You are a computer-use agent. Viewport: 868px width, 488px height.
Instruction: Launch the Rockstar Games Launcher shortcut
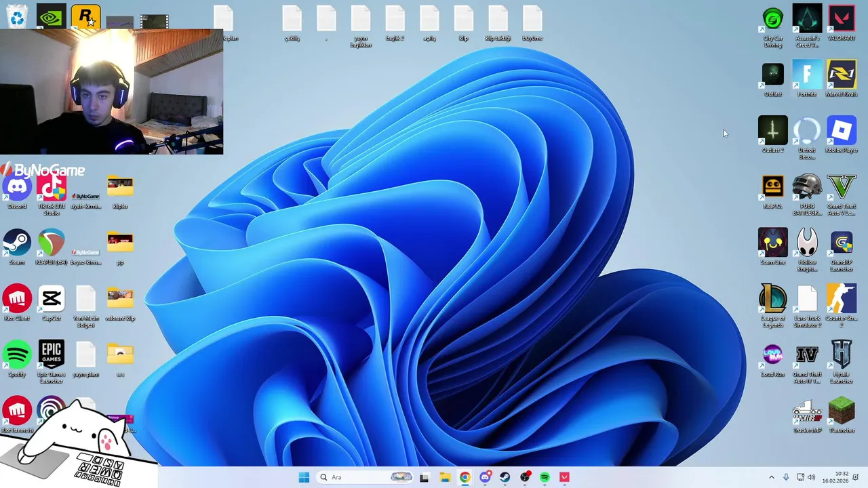[x=85, y=17]
